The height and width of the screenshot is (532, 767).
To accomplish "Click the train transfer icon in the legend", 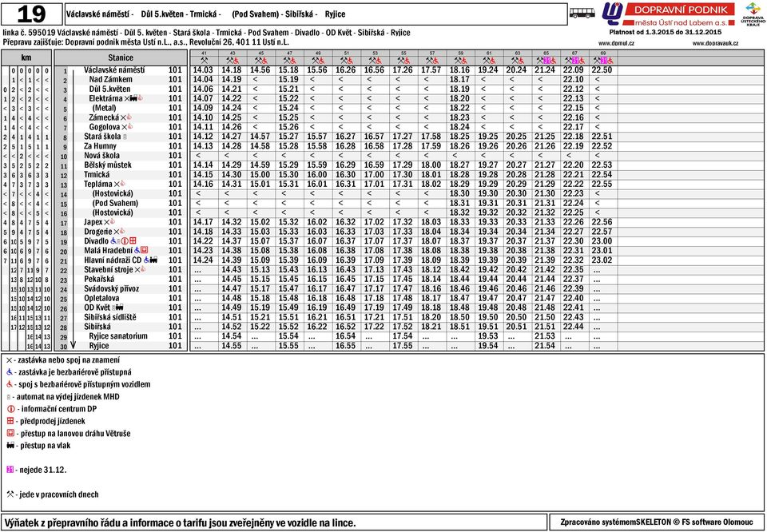I will tap(10, 446).
